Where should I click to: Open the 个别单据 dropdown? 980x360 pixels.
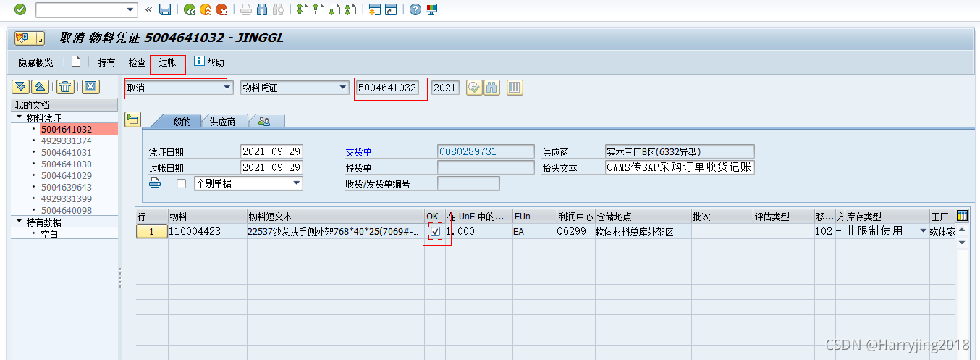(x=297, y=183)
